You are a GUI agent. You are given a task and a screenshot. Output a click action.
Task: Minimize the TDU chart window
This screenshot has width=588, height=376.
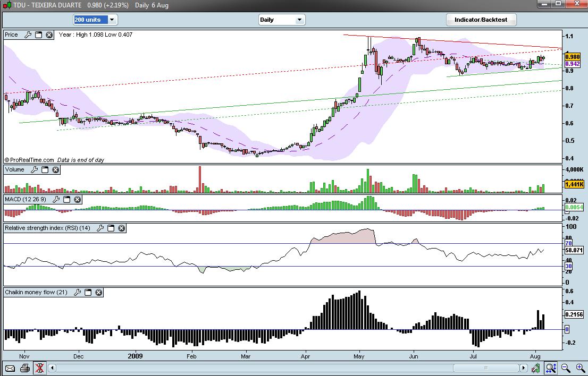[x=544, y=4]
